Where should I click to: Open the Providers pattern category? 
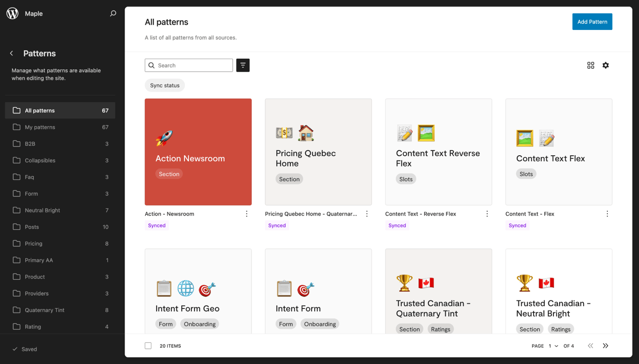pos(60,293)
